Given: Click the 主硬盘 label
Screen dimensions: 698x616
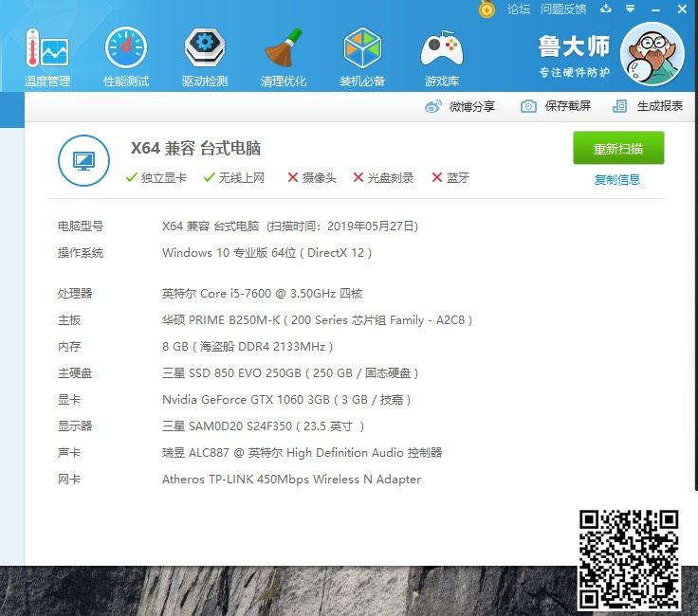Looking at the screenshot, I should (75, 373).
